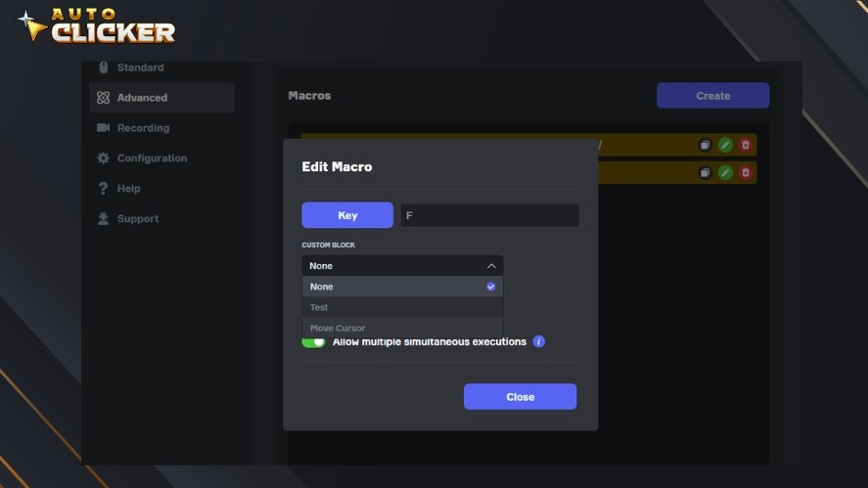Click the Key button in Edit Macro

[347, 215]
